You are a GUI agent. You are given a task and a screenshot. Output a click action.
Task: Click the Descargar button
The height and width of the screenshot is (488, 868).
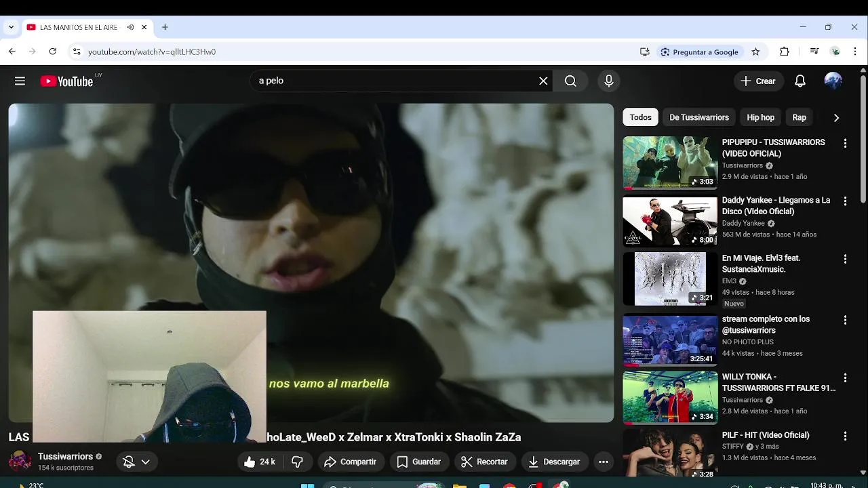(x=555, y=462)
